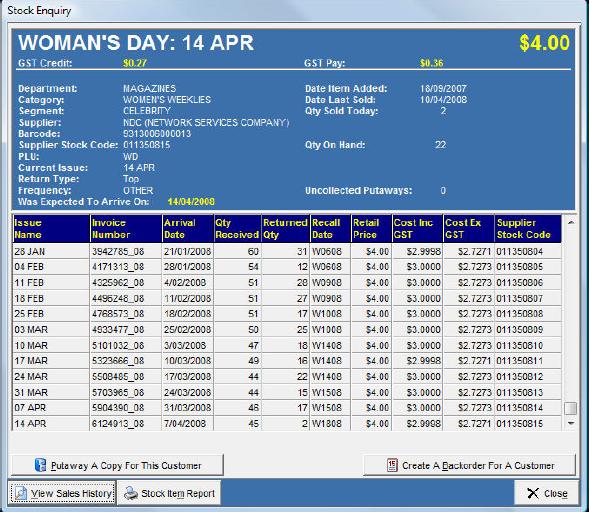Click the Stock Item Report printer icon
This screenshot has width=590, height=512.
131,493
